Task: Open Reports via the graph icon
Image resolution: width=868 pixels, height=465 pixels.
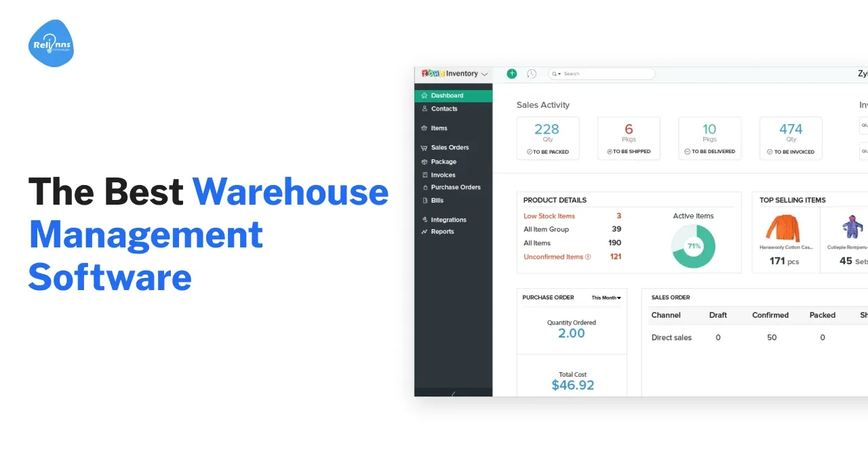Action: tap(424, 231)
